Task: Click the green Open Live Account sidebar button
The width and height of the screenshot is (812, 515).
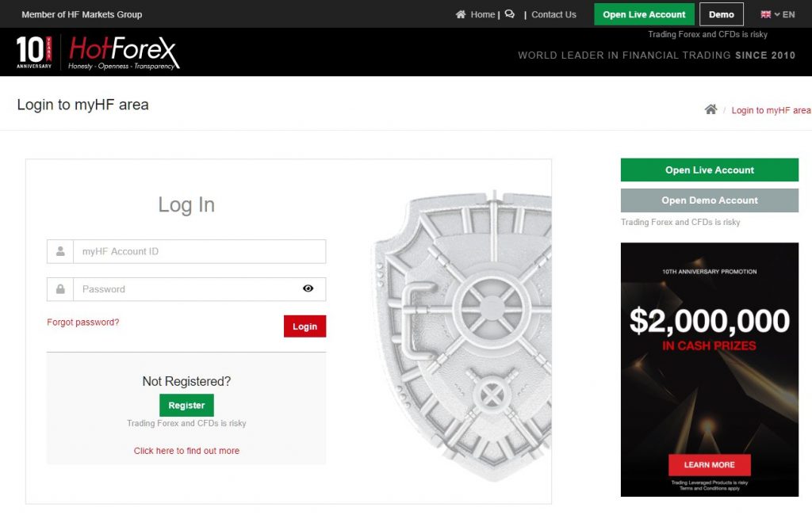Action: (x=710, y=170)
